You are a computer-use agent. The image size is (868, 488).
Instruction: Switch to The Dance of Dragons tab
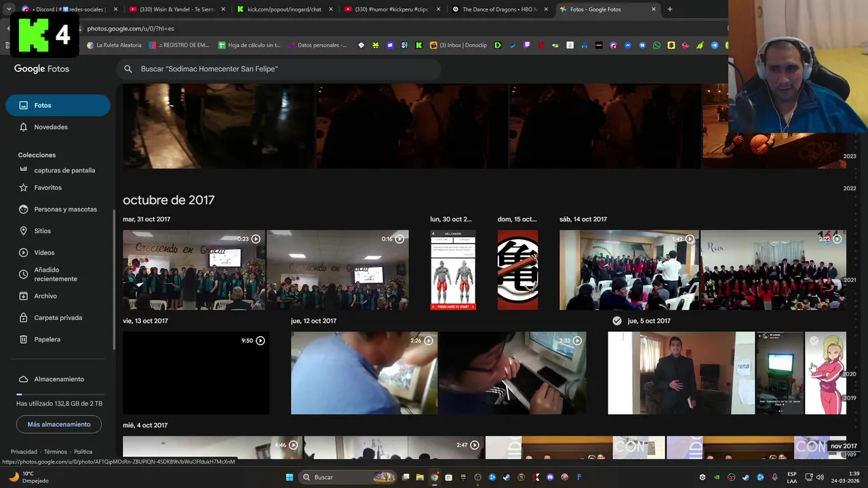coord(500,9)
